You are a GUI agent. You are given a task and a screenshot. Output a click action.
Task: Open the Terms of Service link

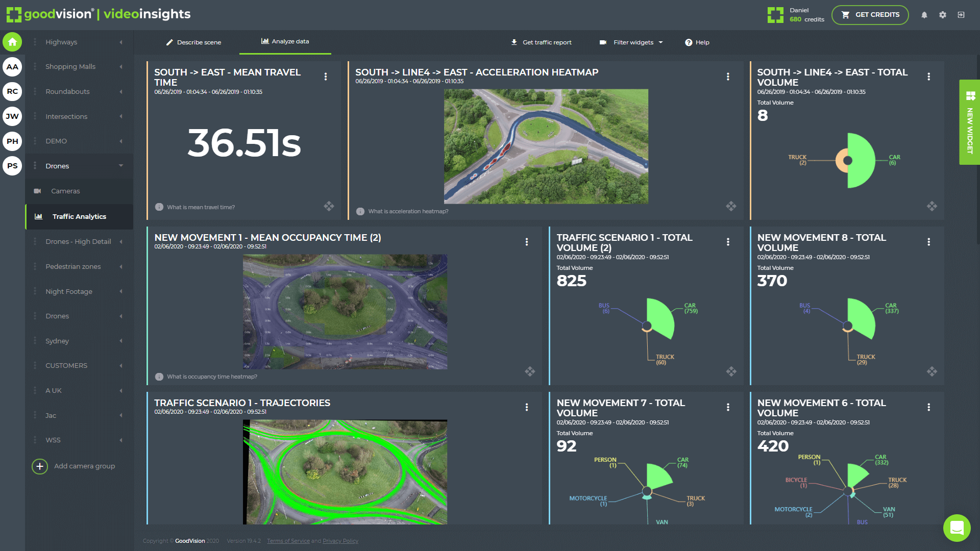point(288,541)
